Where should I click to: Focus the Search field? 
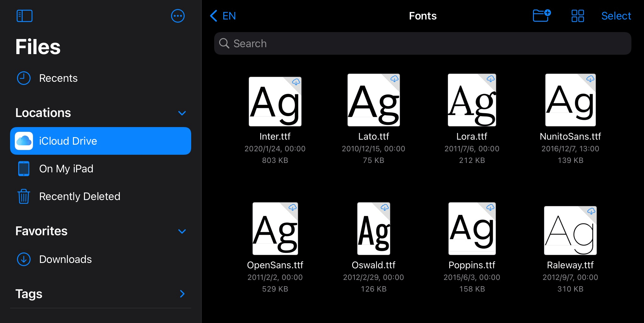click(x=423, y=43)
